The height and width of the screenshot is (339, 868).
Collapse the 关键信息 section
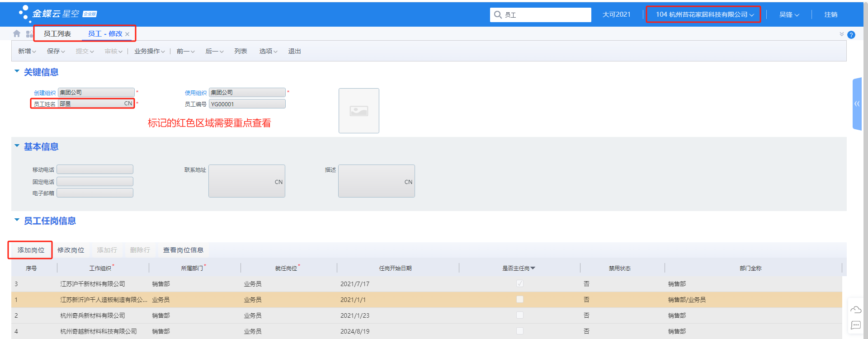coord(17,71)
